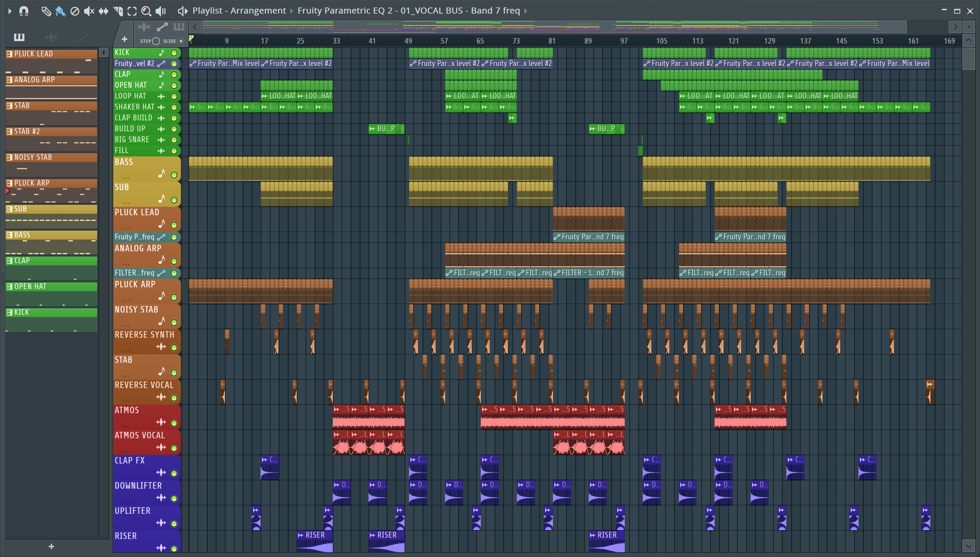Open the KICK pattern menu icon in picker
980x557 pixels.
[x=9, y=312]
